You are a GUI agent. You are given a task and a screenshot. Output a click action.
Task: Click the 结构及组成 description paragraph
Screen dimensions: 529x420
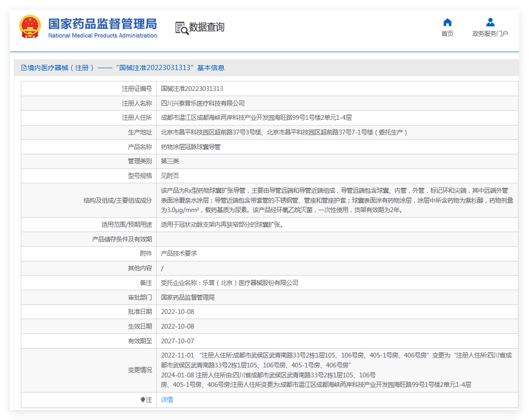click(x=337, y=200)
